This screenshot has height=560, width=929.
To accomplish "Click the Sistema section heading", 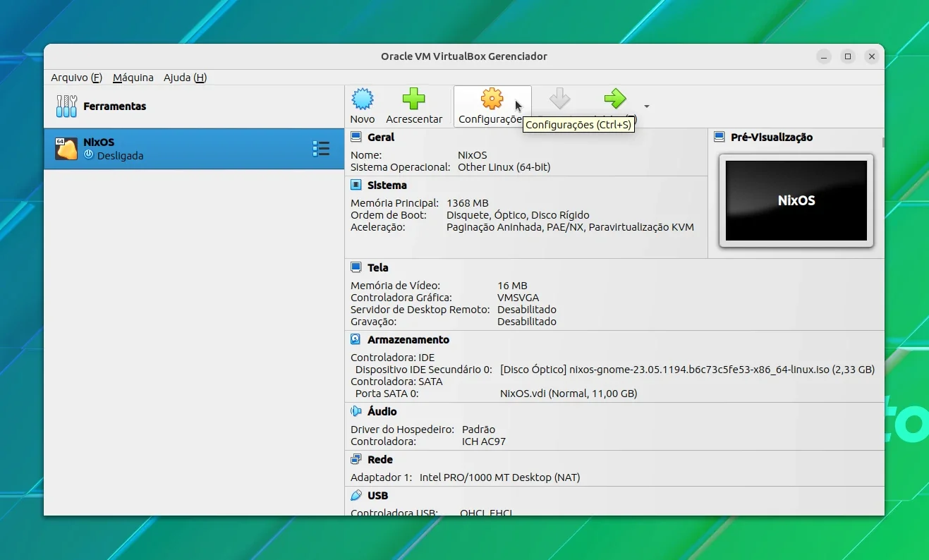I will tap(387, 185).
